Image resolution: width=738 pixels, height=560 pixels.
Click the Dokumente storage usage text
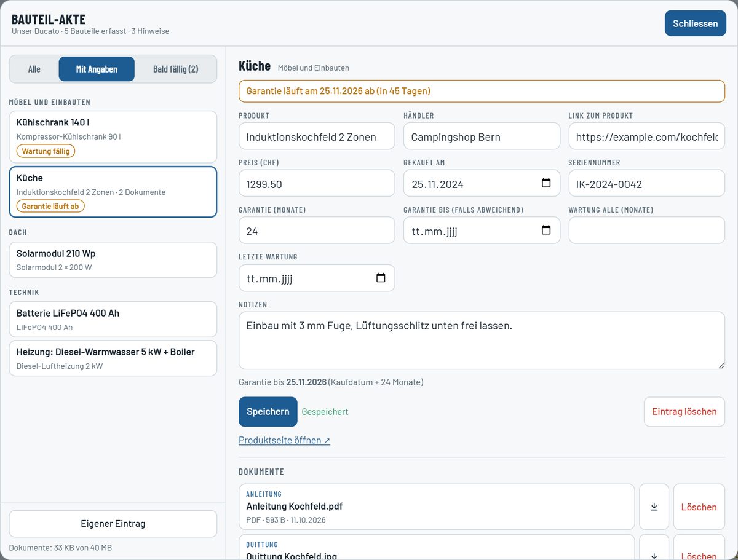tap(60, 548)
